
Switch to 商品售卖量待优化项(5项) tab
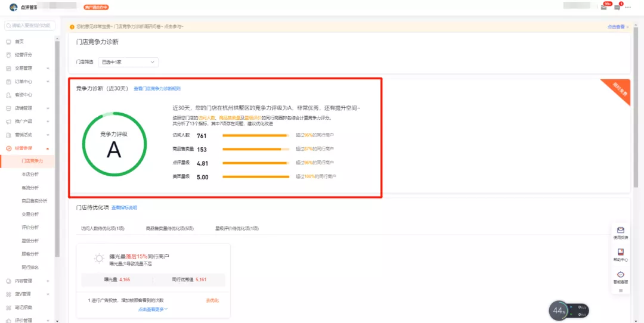[x=169, y=228]
